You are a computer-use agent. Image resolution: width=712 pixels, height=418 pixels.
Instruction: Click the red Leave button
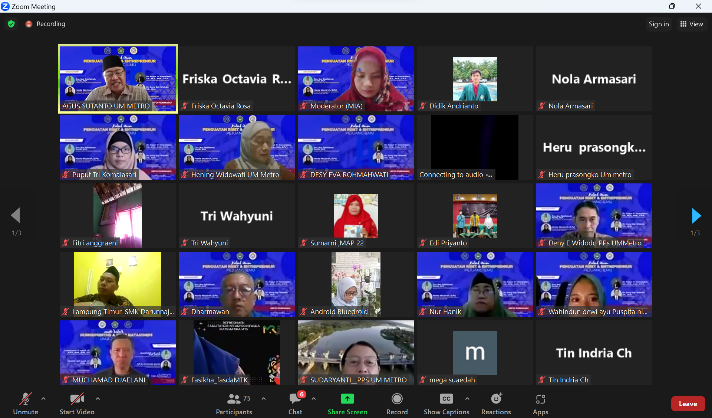coord(686,403)
